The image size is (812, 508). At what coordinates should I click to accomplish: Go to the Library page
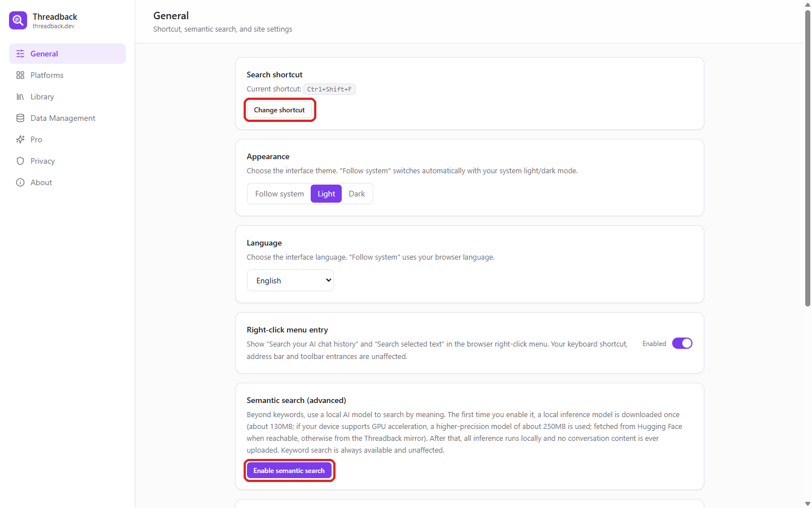[x=67, y=97]
